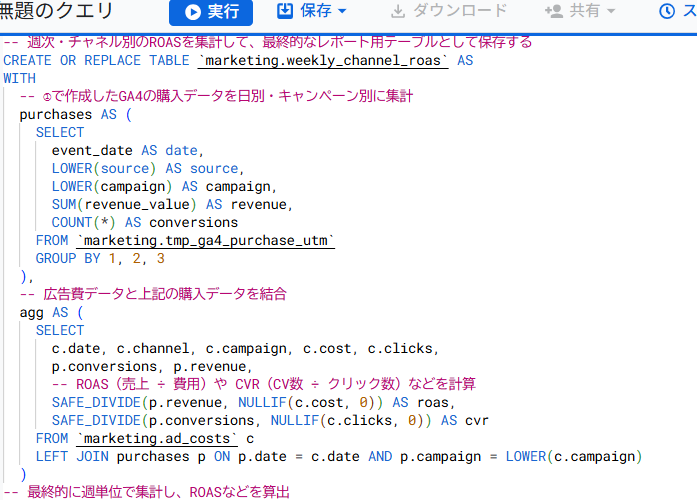Click the 実行 run button
This screenshot has width=697, height=500.
point(211,12)
